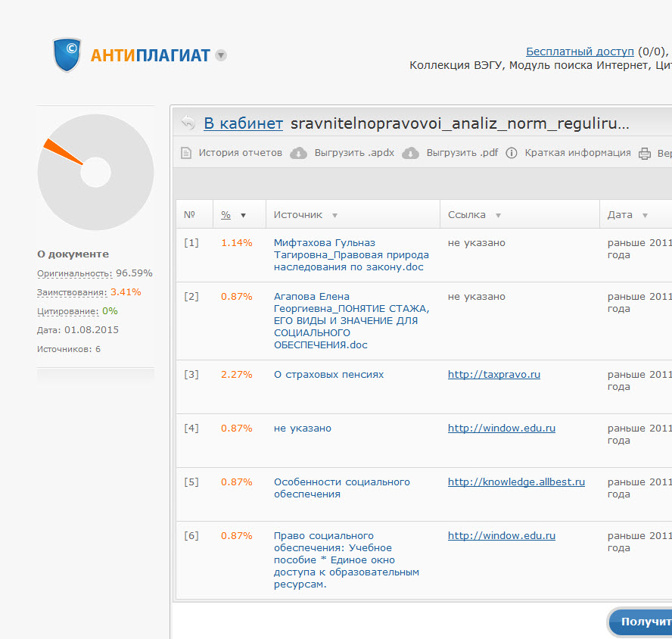Follow the window.edu.ru link in row [6]
Screen dimensions: 672x639
tap(502, 535)
